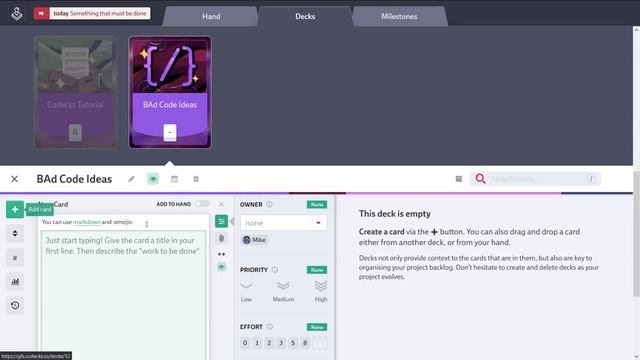Click the expand width arrows icon

221,254
